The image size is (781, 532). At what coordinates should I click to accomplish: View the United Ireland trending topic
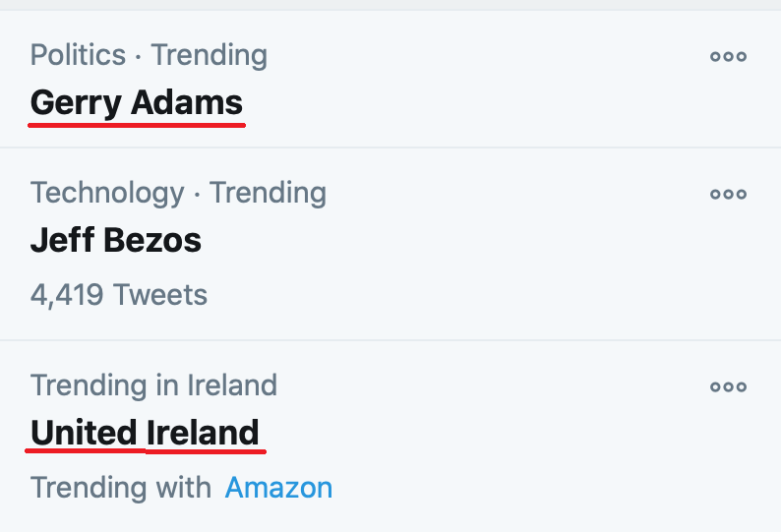[x=145, y=433]
